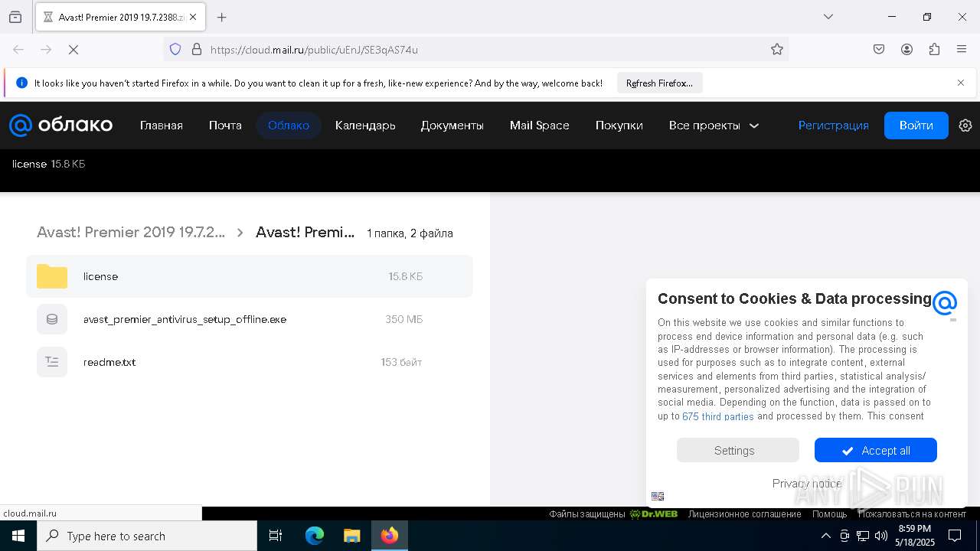Open Privacy notice link
Viewport: 980px width, 551px height.
point(807,484)
